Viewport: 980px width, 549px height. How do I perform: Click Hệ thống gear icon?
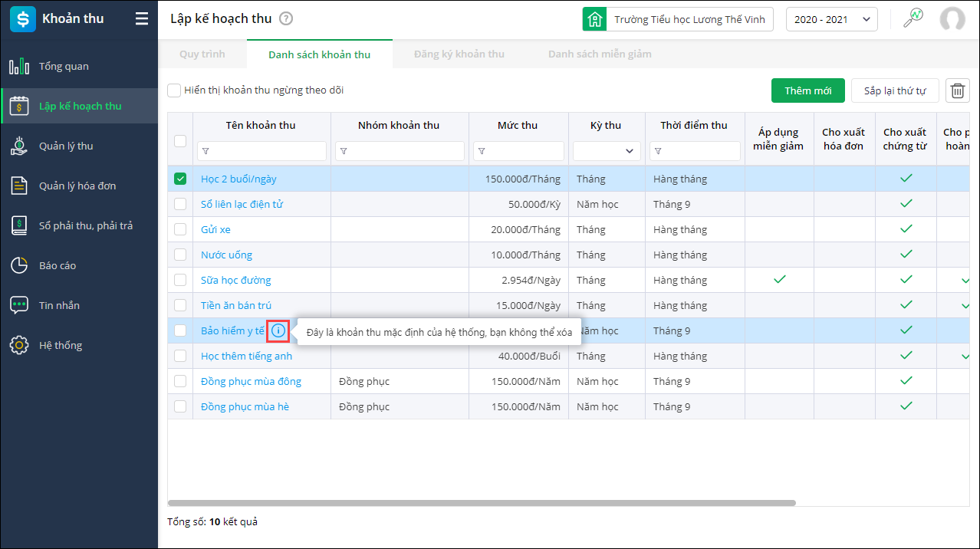click(19, 345)
